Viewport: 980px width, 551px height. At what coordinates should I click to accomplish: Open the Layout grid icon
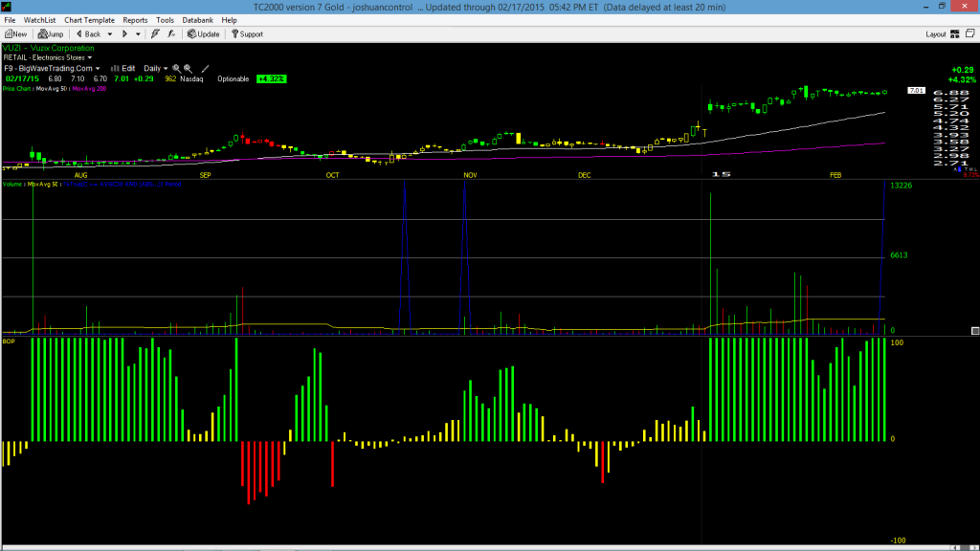[x=955, y=33]
